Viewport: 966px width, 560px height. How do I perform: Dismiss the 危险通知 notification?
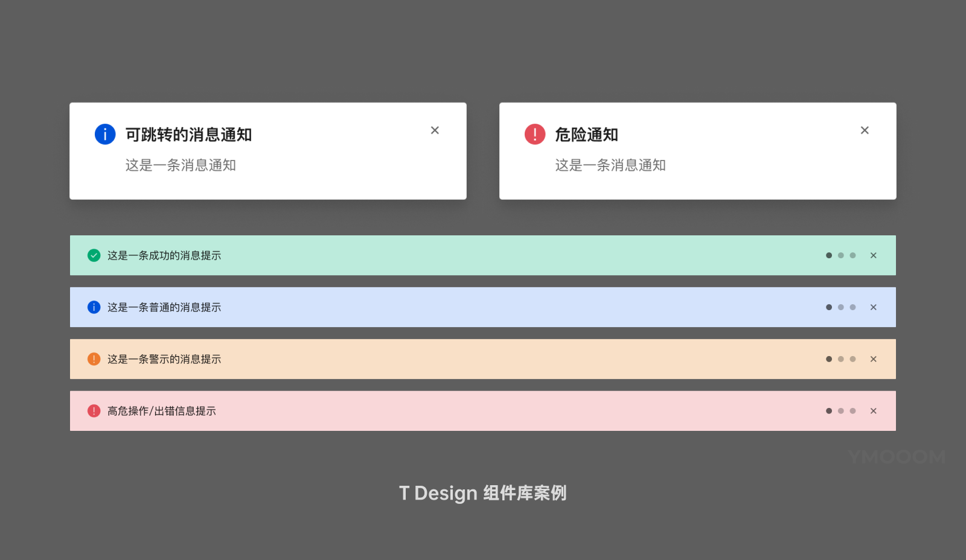(865, 130)
